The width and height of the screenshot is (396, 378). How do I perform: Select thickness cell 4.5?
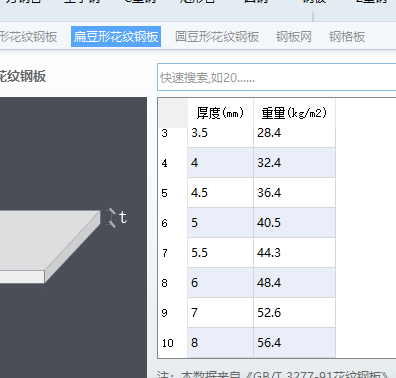point(220,193)
